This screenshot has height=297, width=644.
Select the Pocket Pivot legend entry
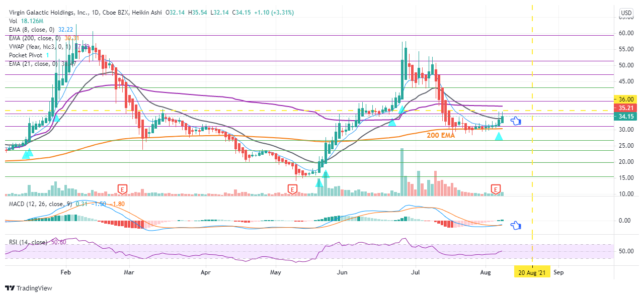click(26, 55)
